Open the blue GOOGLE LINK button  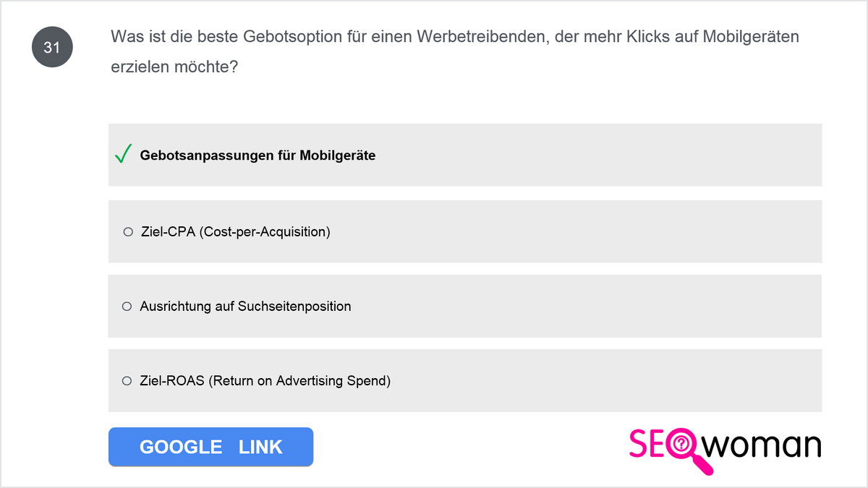click(x=210, y=447)
